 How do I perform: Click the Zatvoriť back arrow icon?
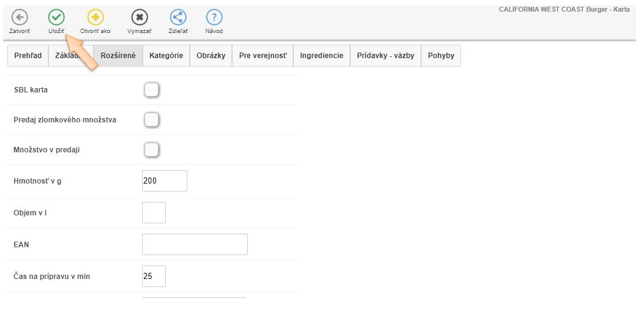[20, 18]
